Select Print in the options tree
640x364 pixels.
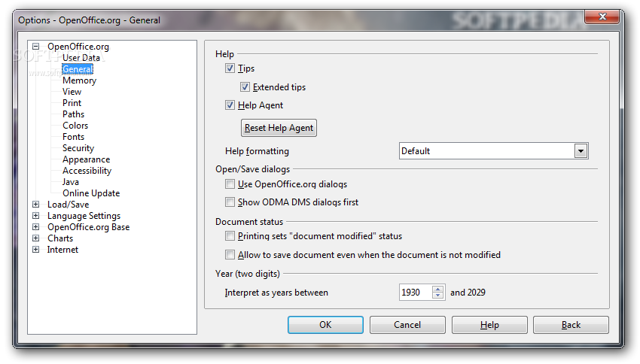point(72,103)
